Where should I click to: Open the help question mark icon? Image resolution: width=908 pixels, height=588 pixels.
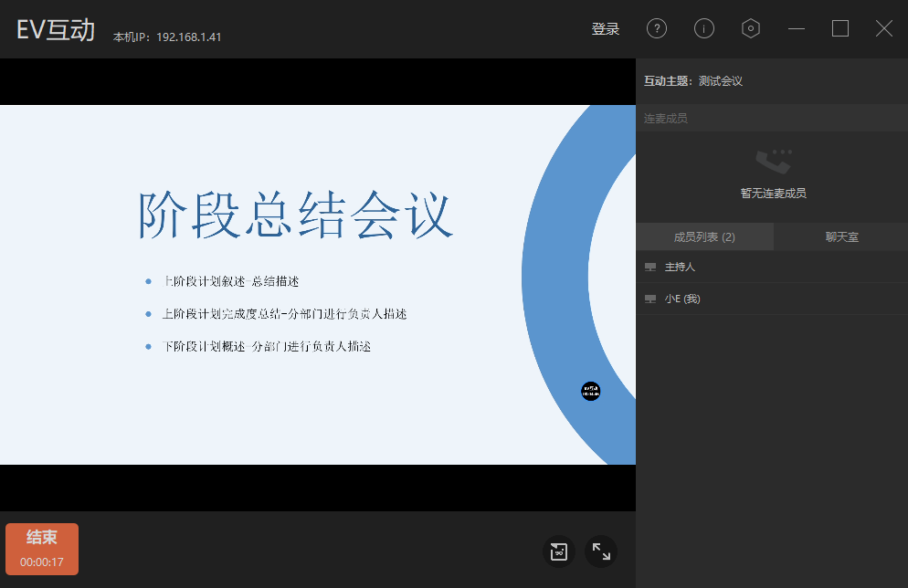pos(657,28)
